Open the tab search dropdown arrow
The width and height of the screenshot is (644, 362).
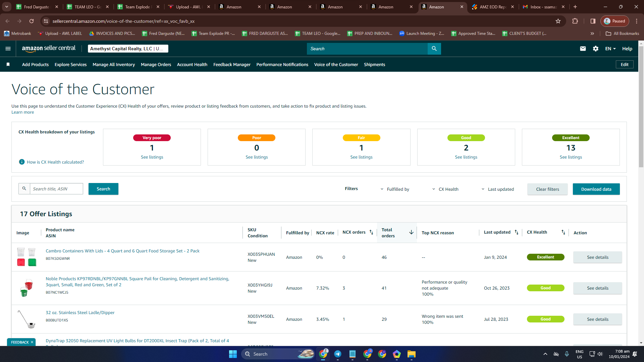point(7,7)
